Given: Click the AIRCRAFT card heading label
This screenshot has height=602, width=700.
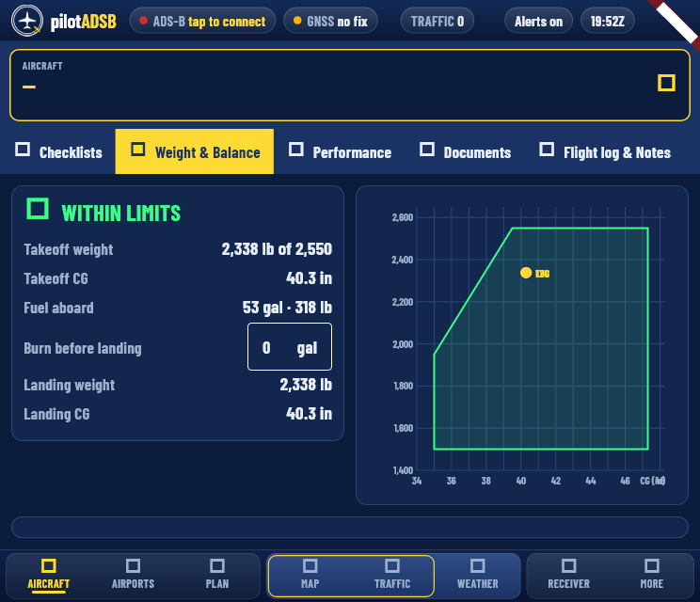Looking at the screenshot, I should pos(42,66).
